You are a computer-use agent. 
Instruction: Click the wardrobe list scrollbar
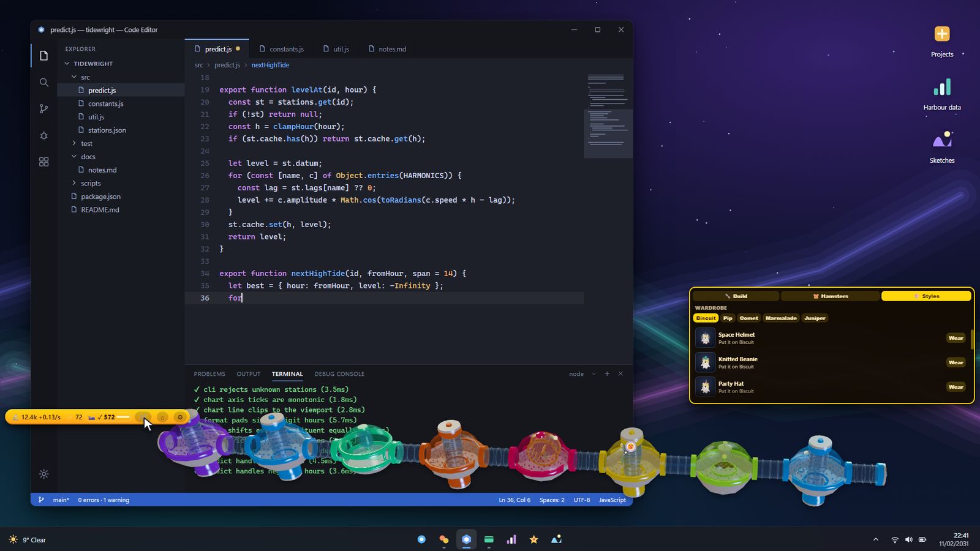[972, 340]
